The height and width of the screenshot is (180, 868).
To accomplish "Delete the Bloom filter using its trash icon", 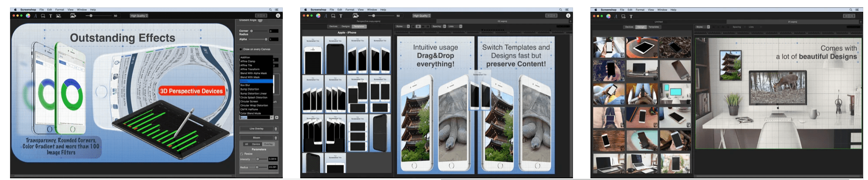I will tap(276, 138).
